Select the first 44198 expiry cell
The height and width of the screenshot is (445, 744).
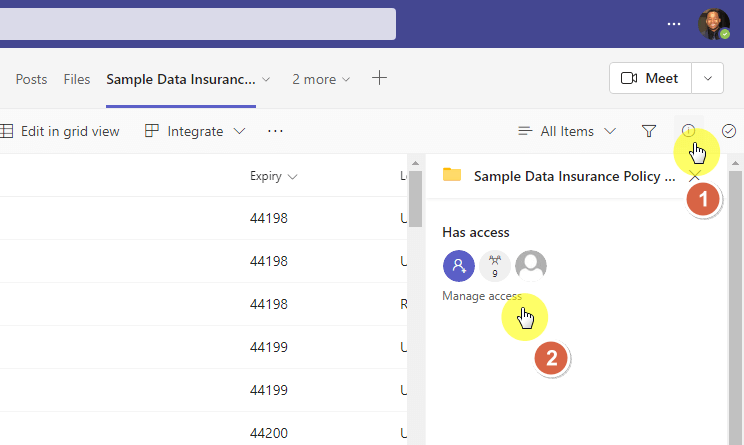[x=269, y=218]
